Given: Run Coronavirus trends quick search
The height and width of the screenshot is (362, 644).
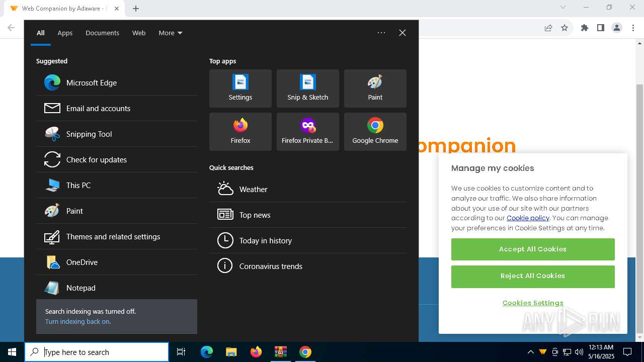Looking at the screenshot, I should 308,266.
